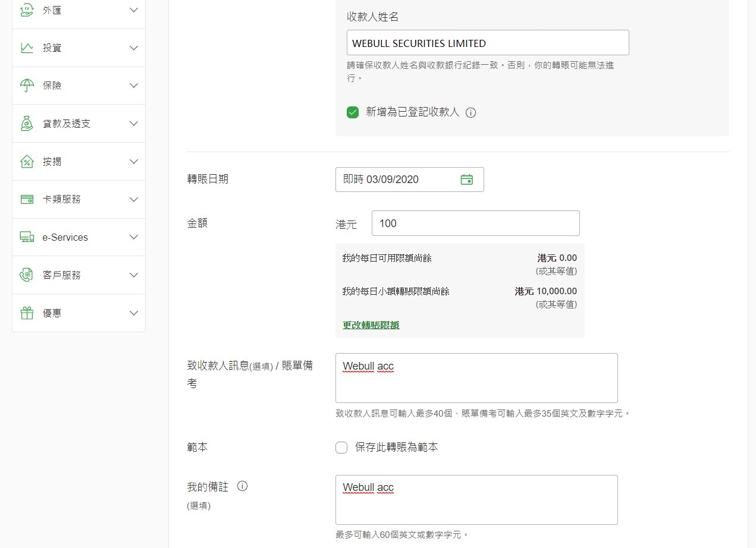Viewport: 756px width, 548px height.
Task: Check 保存此轉賬為範本 checkbox
Action: [341, 448]
